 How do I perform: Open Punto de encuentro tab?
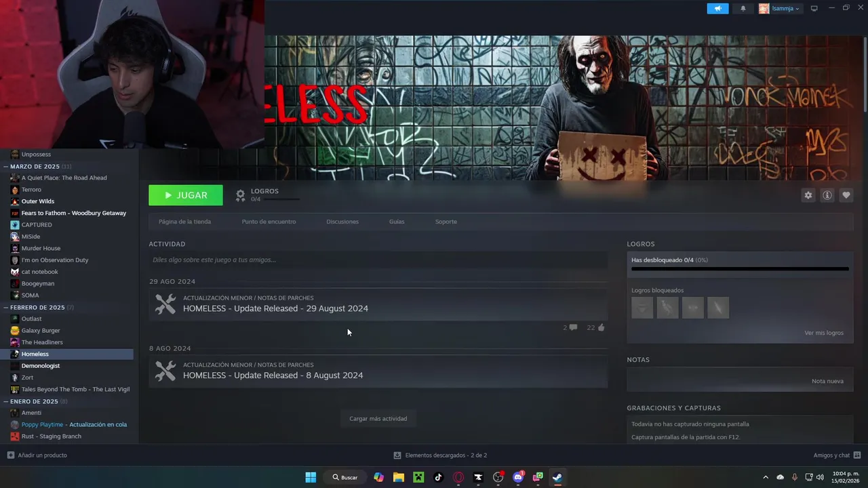click(269, 222)
